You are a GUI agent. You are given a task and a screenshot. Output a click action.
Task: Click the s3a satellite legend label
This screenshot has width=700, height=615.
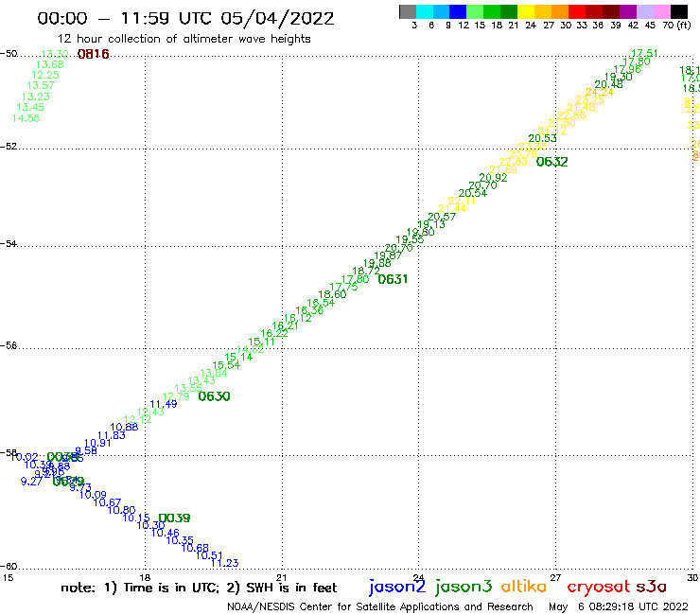pos(652,587)
